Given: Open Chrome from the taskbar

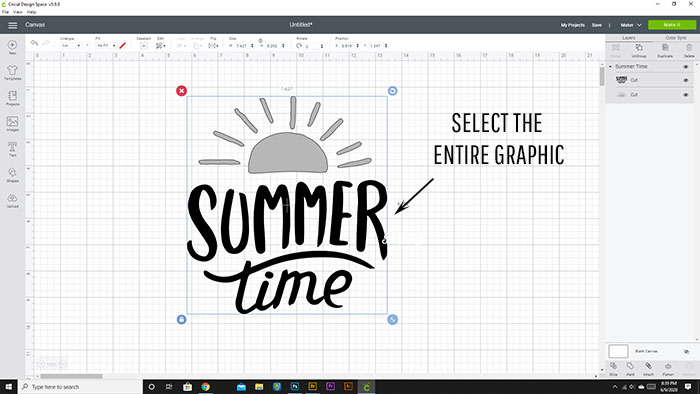Looking at the screenshot, I should pyautogui.click(x=205, y=386).
